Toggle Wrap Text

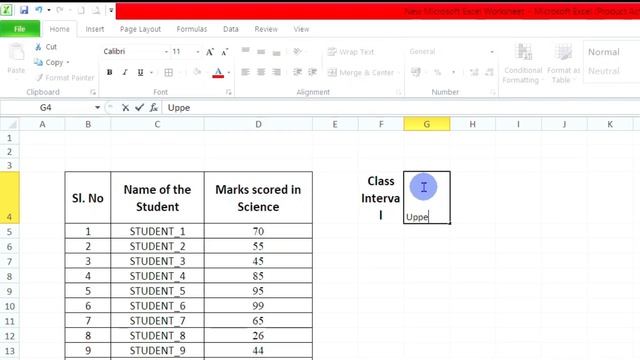coord(351,52)
